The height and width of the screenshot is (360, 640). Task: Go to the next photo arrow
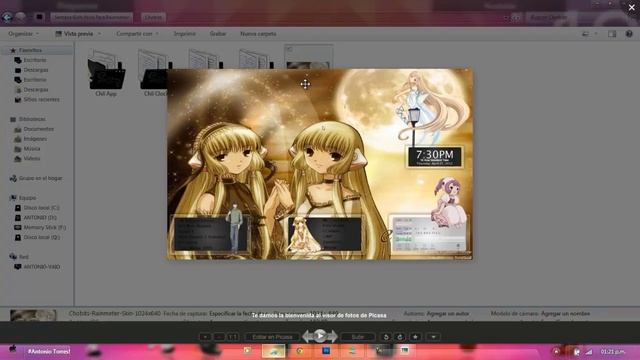pyautogui.click(x=333, y=336)
